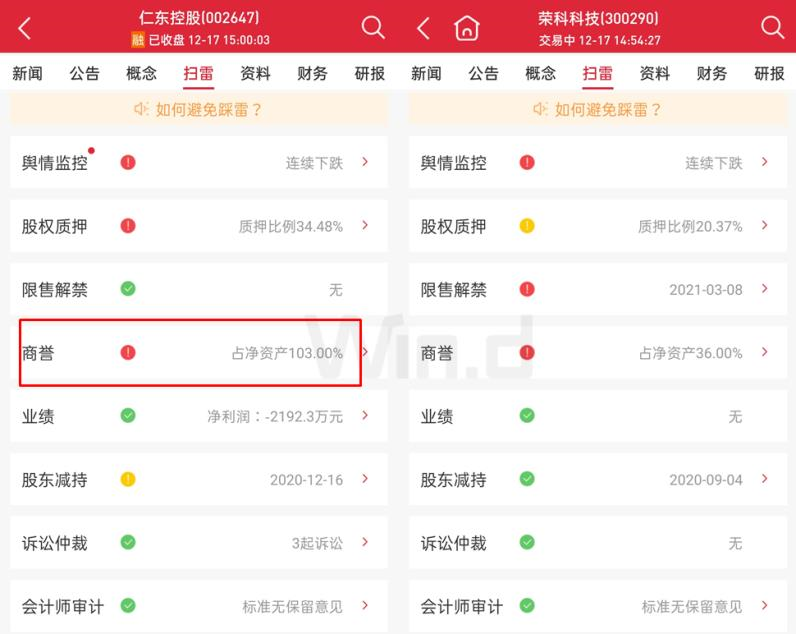This screenshot has height=634, width=796.
Task: Tap 净利润：-2192.3万元 value
Action: [x=275, y=416]
